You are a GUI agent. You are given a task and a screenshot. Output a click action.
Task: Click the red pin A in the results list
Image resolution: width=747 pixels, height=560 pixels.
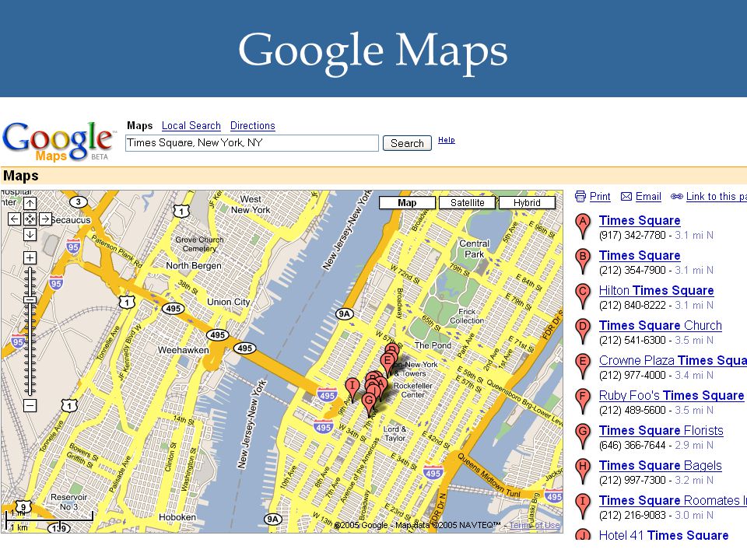(582, 226)
